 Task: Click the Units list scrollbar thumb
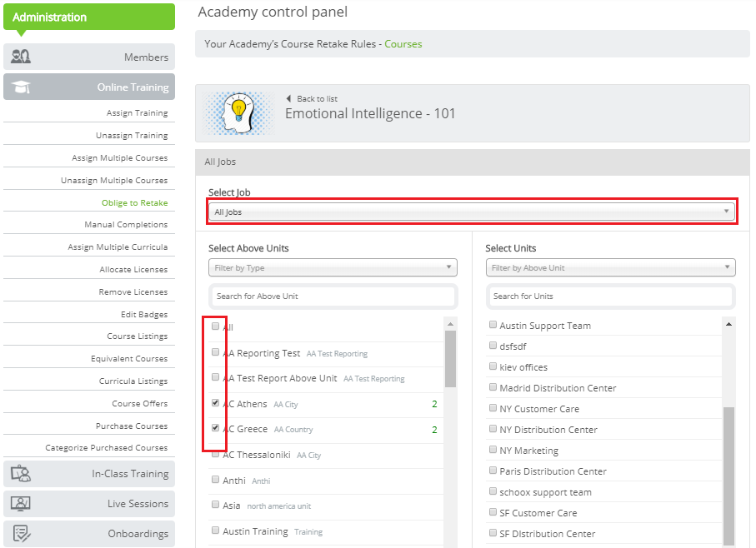pos(728,476)
